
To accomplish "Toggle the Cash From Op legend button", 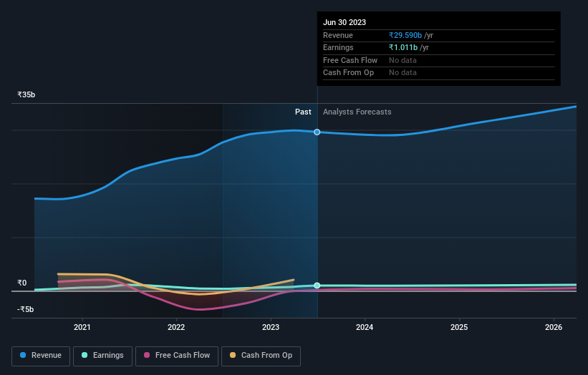I will point(261,356).
